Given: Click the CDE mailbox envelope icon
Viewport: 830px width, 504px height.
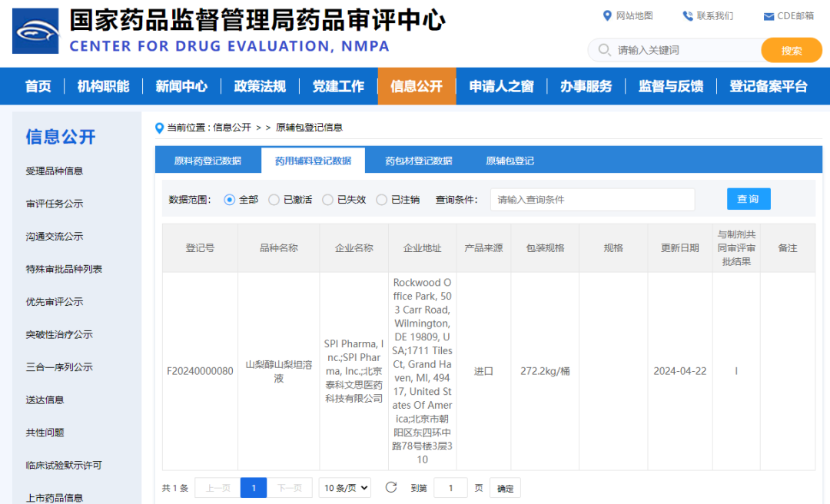Looking at the screenshot, I should point(768,16).
